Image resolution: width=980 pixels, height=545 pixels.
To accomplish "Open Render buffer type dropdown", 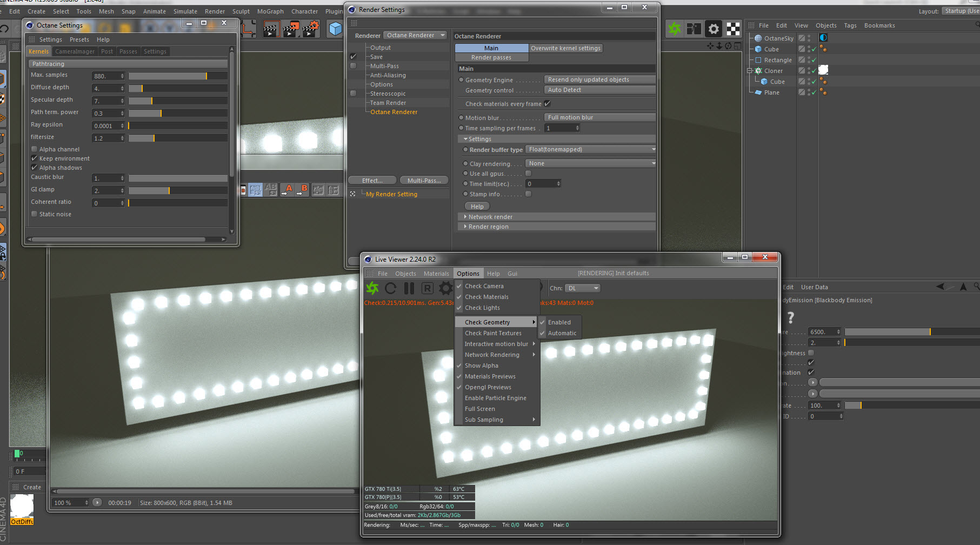I will click(x=591, y=149).
